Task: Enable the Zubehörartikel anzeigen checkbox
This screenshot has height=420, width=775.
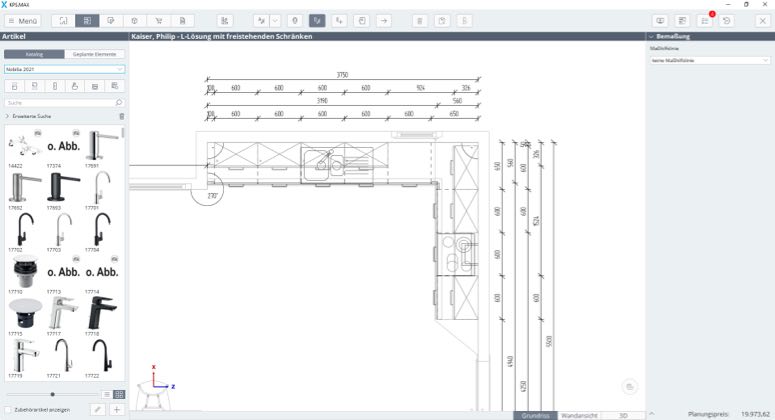Action: tap(5, 409)
